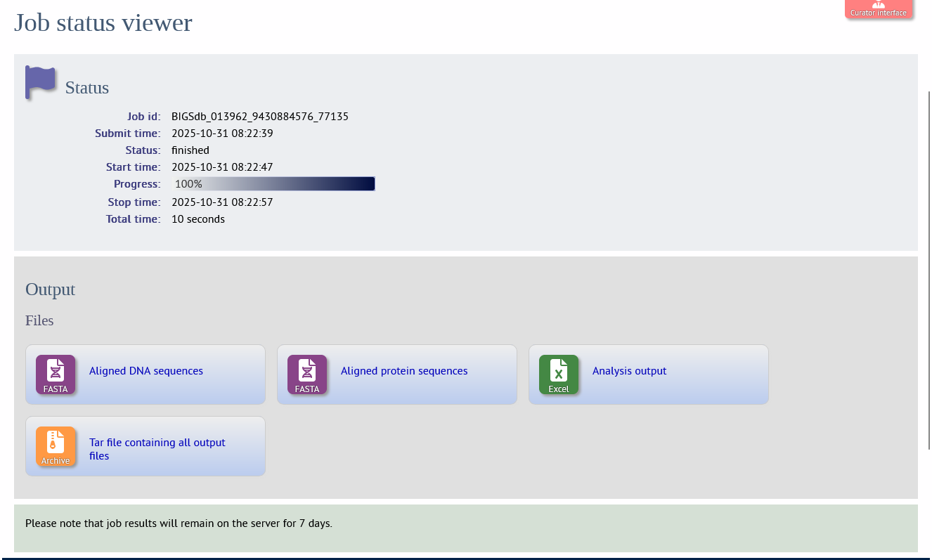Click the finished status value
The height and width of the screenshot is (560, 932).
tap(190, 150)
